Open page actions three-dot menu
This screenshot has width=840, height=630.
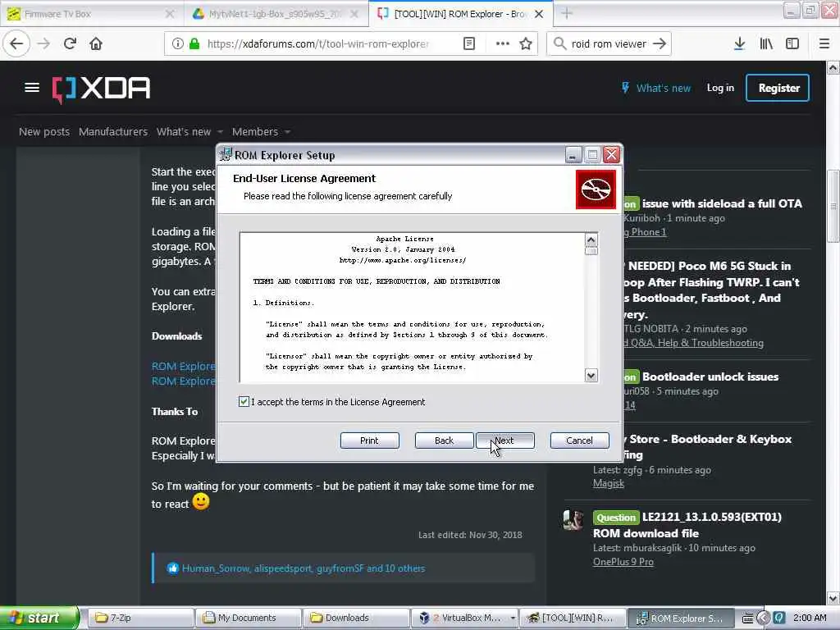503,44
